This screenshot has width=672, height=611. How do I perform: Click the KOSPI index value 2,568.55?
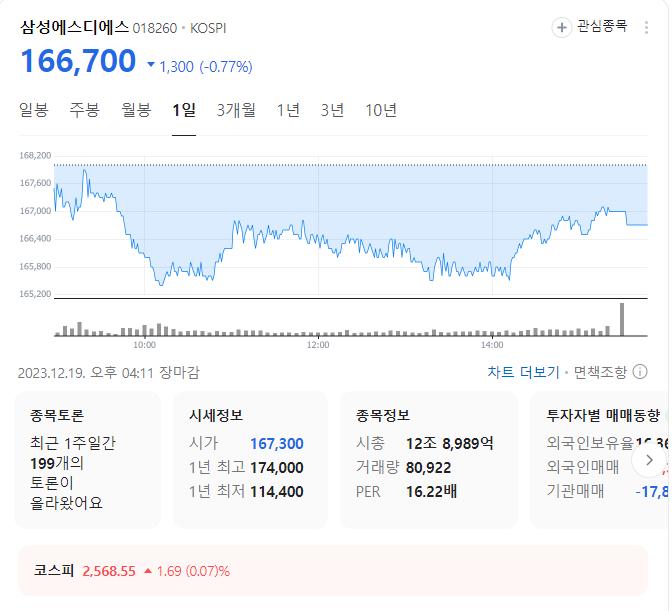[x=109, y=571]
